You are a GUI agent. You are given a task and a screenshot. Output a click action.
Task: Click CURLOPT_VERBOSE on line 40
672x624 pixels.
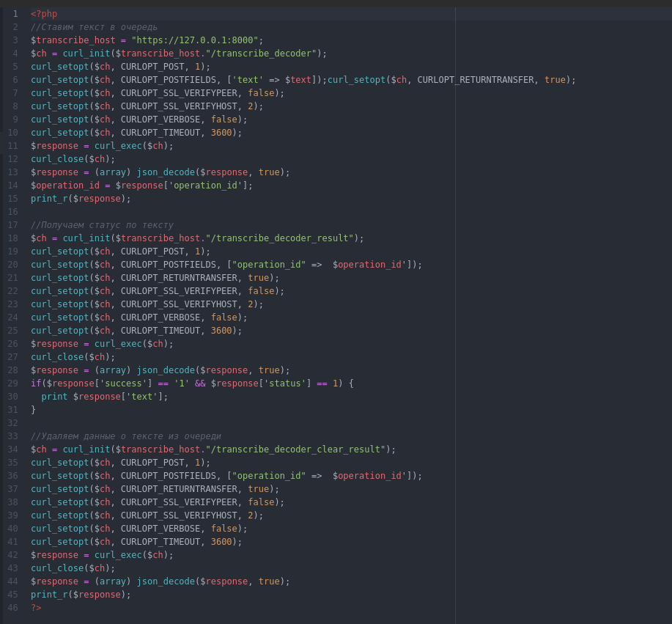click(x=160, y=529)
